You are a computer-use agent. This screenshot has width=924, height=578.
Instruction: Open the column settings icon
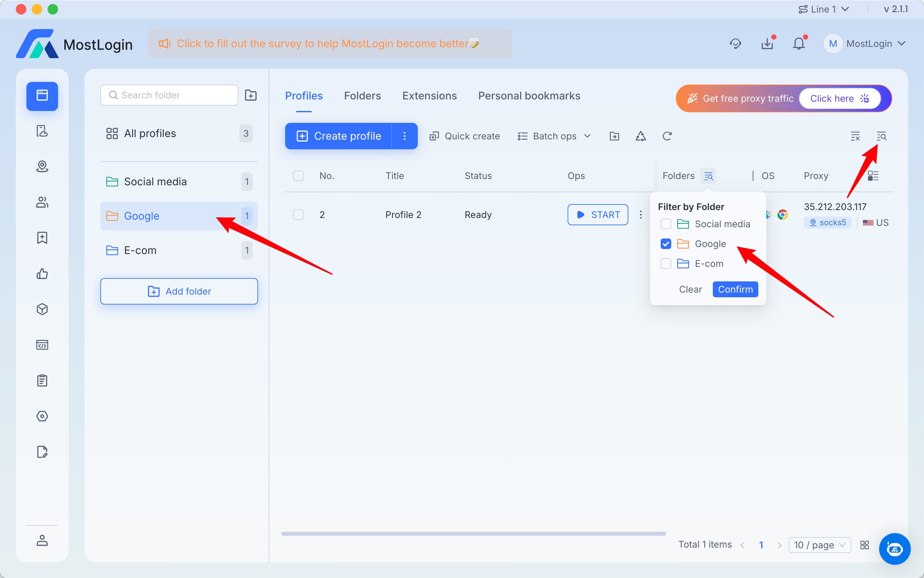(x=873, y=176)
